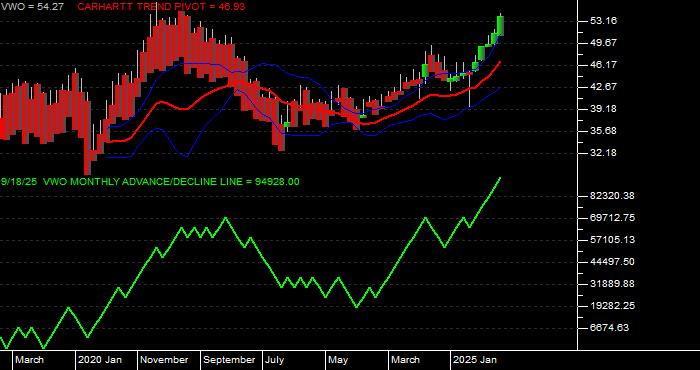The height and width of the screenshot is (370, 700).
Task: Click the end of the green advance/decline line
Action: (x=500, y=178)
